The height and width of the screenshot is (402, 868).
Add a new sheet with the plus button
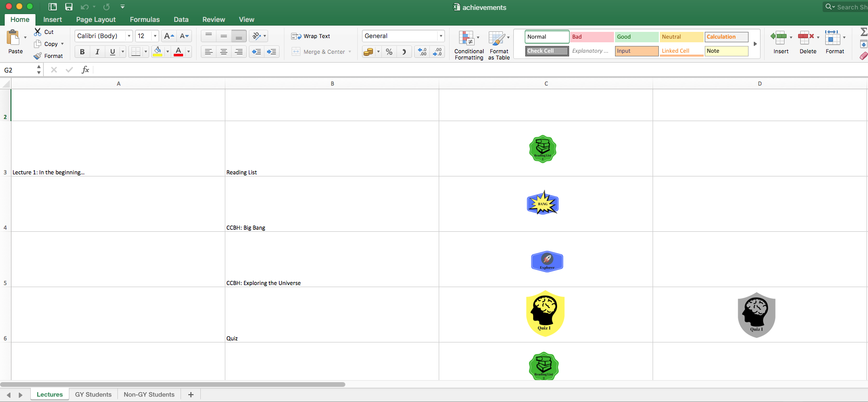tap(191, 395)
